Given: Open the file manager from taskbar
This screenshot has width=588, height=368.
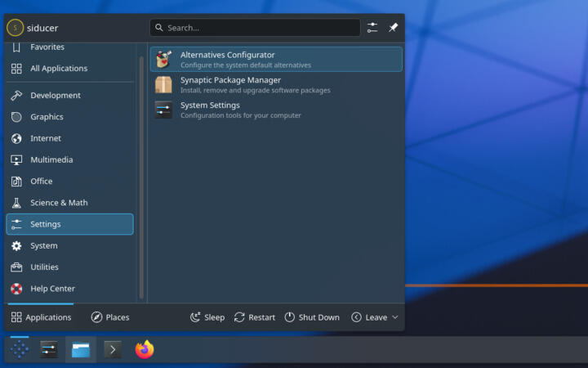Looking at the screenshot, I should pyautogui.click(x=81, y=350).
